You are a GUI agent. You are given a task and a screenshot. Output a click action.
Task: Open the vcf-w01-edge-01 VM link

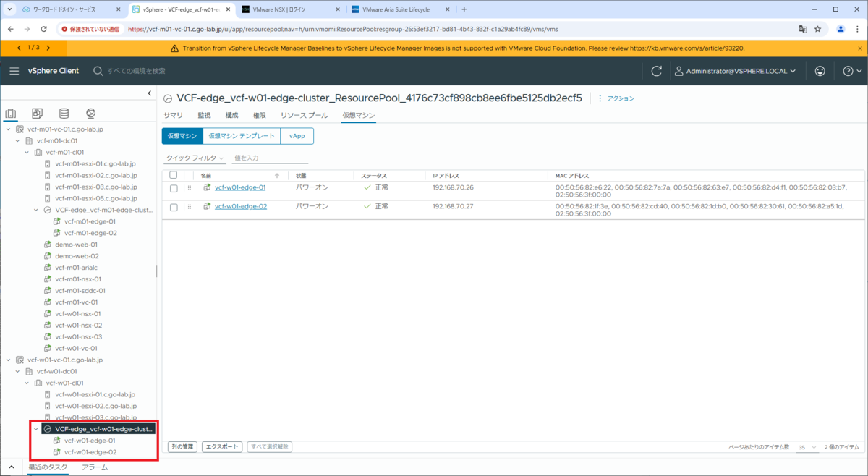tap(240, 187)
